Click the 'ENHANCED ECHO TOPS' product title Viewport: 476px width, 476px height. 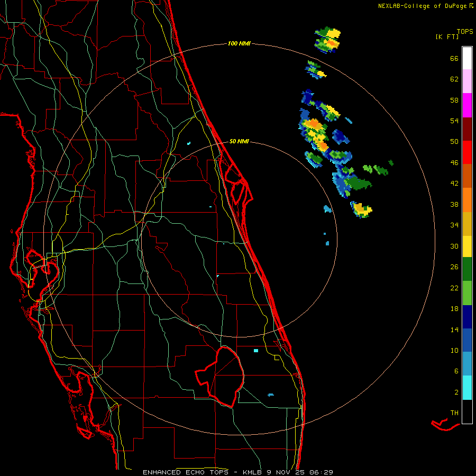point(186,472)
